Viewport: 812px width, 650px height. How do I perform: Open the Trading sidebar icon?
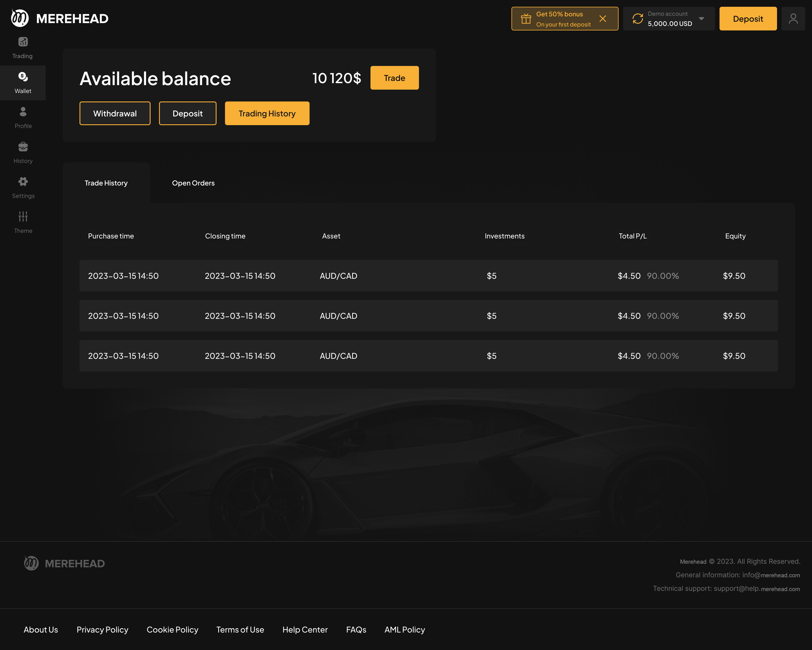23,42
